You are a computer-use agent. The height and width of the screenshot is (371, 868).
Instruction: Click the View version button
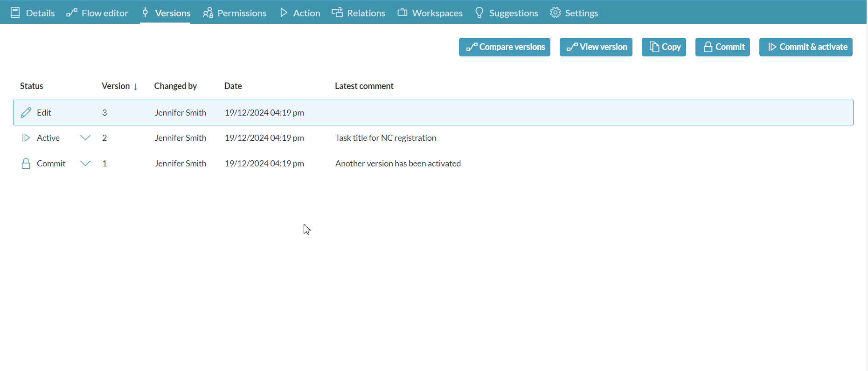596,47
